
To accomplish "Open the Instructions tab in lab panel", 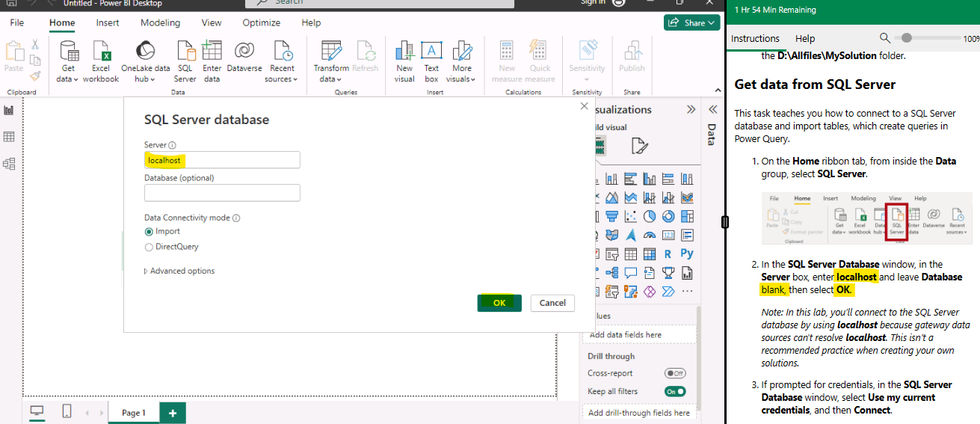I will pos(755,38).
